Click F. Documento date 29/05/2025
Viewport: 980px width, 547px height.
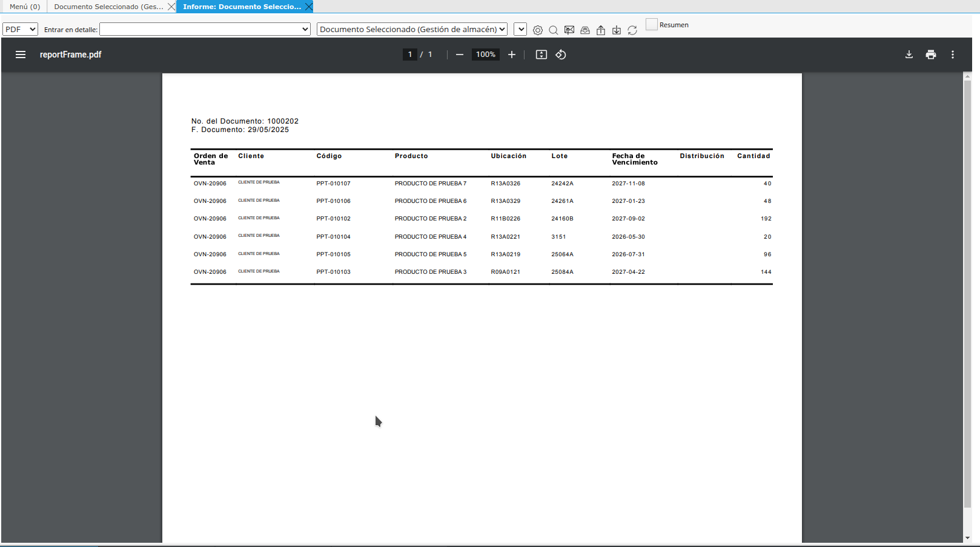(x=268, y=130)
